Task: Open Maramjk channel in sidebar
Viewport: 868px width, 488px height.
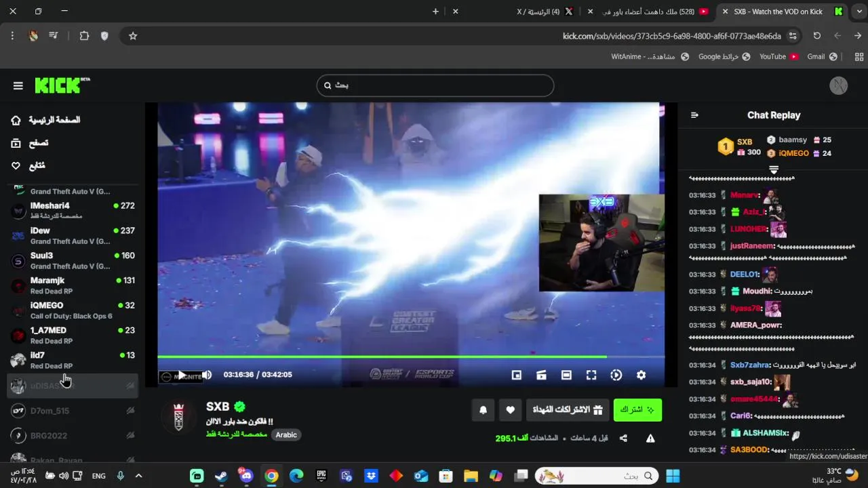Action: [x=73, y=285]
